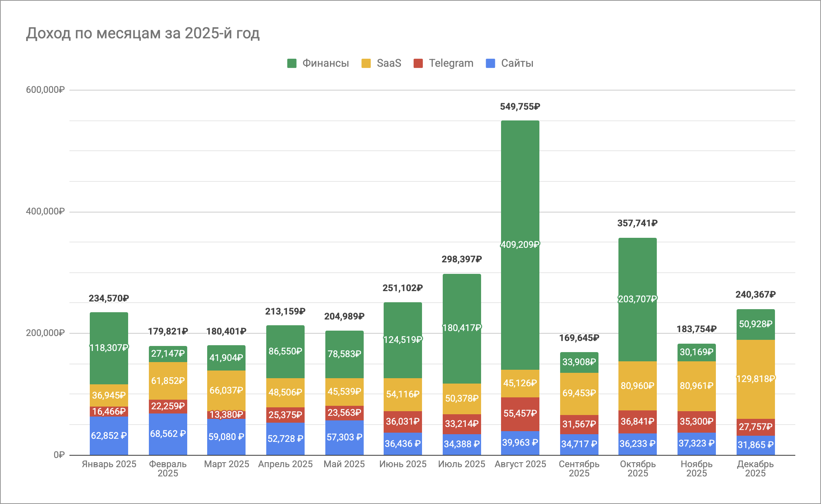Click the Январь 2025 axis label
This screenshot has height=504, width=821.
(109, 464)
